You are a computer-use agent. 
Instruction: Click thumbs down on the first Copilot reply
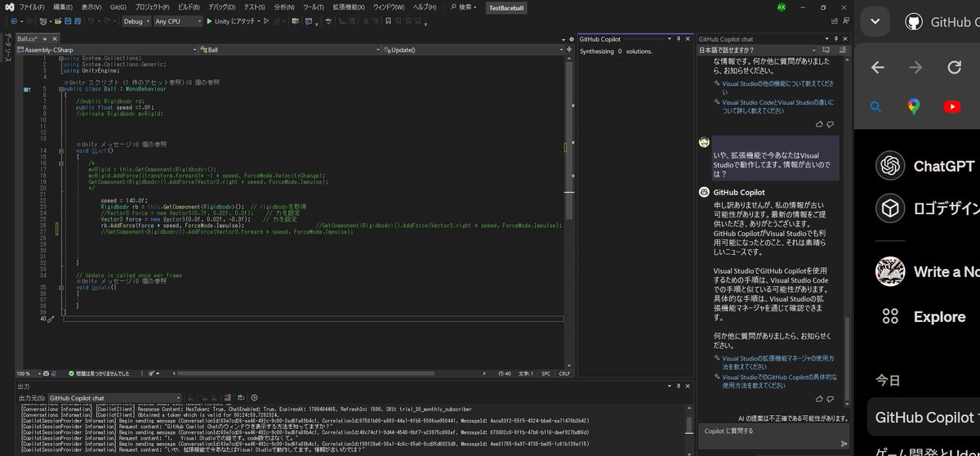click(830, 124)
